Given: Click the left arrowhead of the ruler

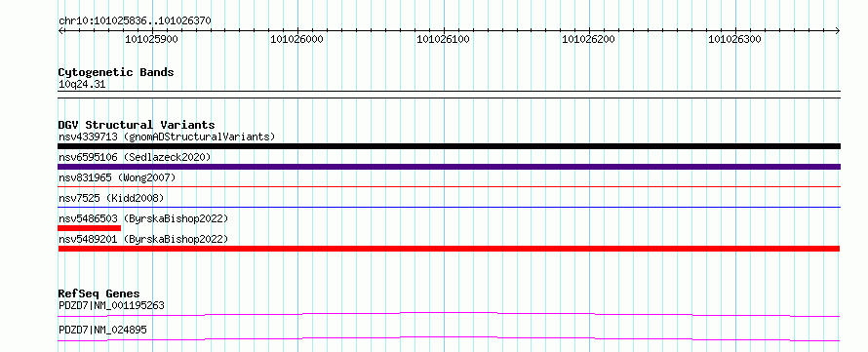Looking at the screenshot, I should click(61, 31).
